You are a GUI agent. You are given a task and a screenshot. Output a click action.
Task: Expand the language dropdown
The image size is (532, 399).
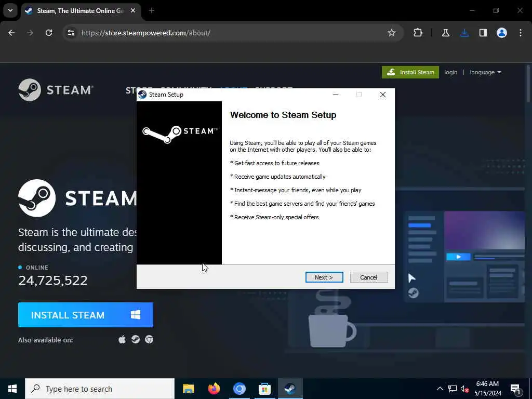point(485,72)
